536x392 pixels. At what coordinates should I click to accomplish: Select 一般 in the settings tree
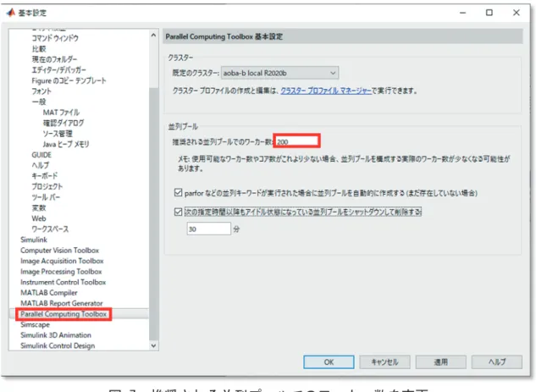(x=39, y=102)
